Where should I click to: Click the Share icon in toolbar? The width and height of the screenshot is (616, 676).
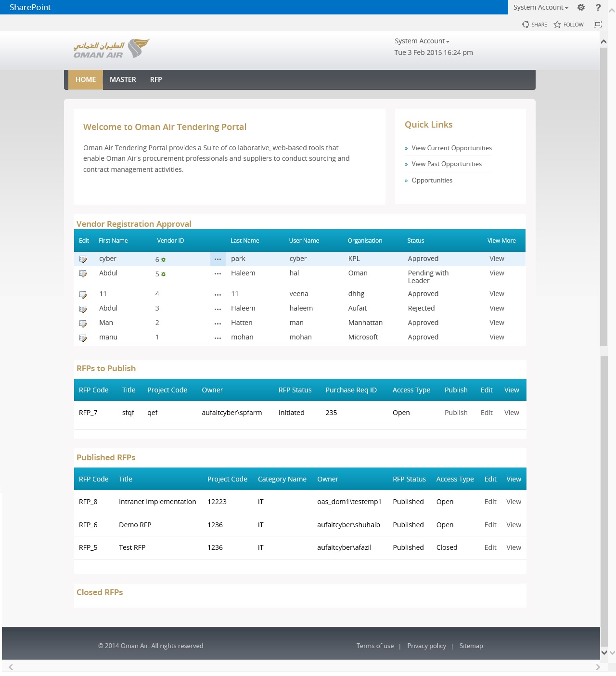(526, 25)
